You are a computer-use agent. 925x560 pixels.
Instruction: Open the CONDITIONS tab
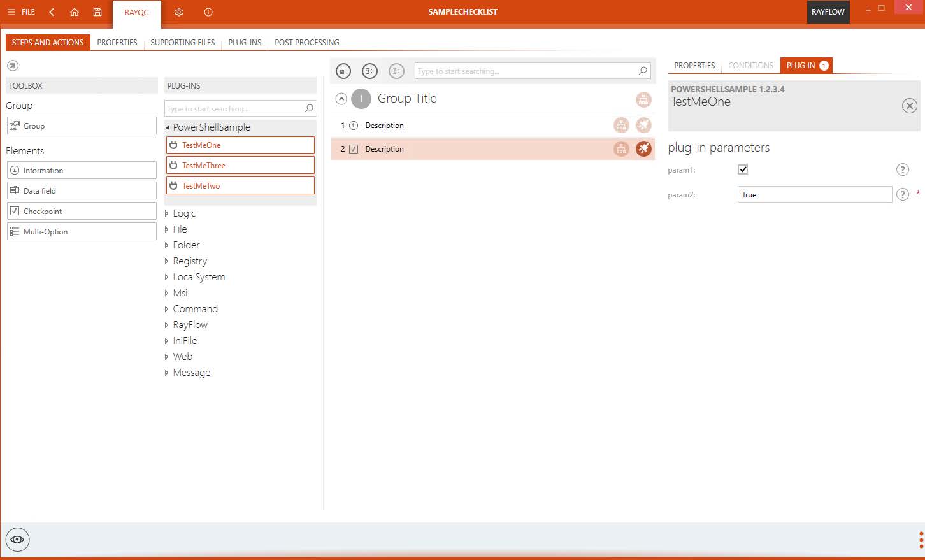750,65
